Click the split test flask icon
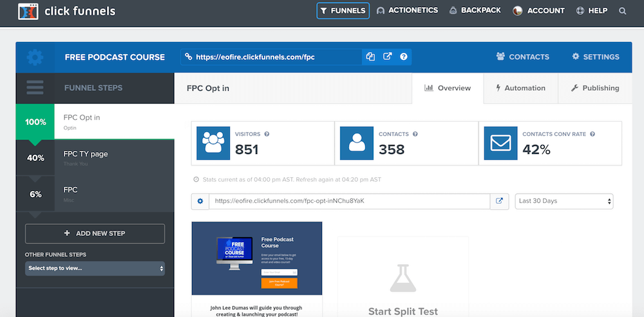 403,278
